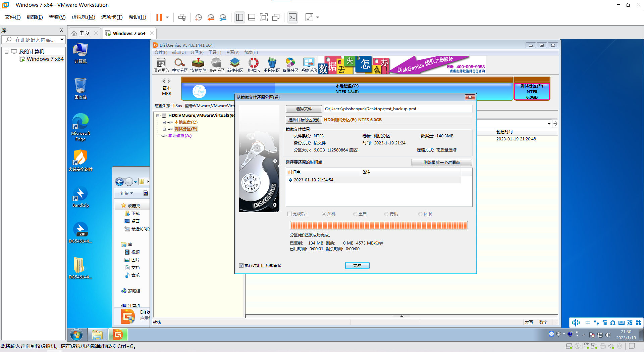
Task: Open DiskGenius 分区(P) menu
Action: [197, 52]
